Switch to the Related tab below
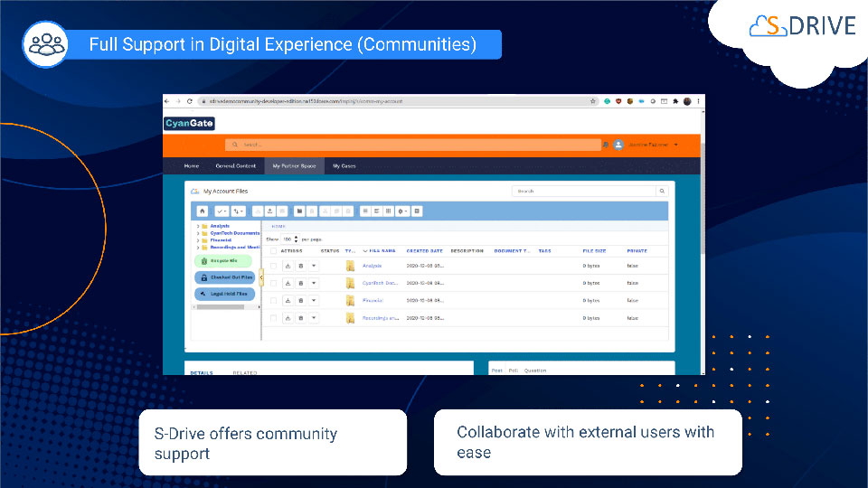This screenshot has height=488, width=868. (245, 373)
